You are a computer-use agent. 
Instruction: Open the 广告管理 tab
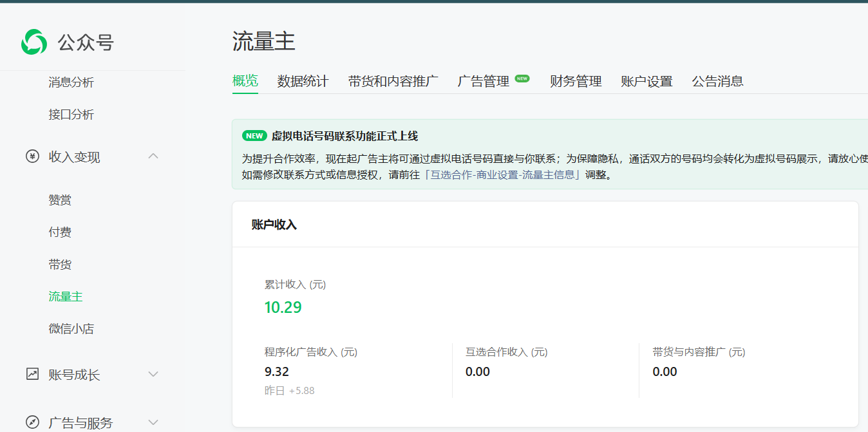(484, 81)
